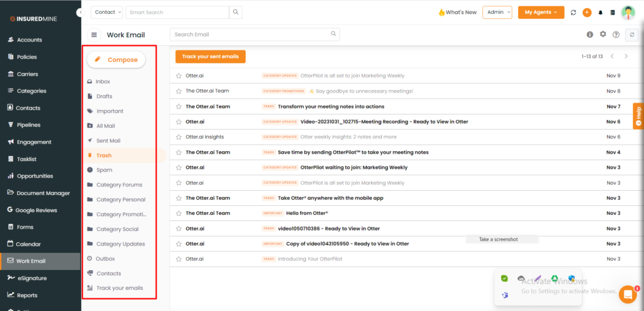Star the 'Take Otter anywhere' email
The height and width of the screenshot is (311, 644).
click(179, 198)
